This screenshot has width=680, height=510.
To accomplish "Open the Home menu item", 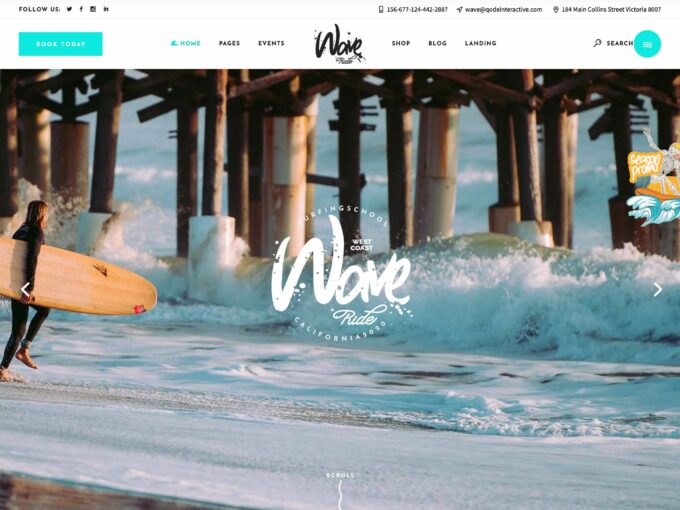I will 186,43.
